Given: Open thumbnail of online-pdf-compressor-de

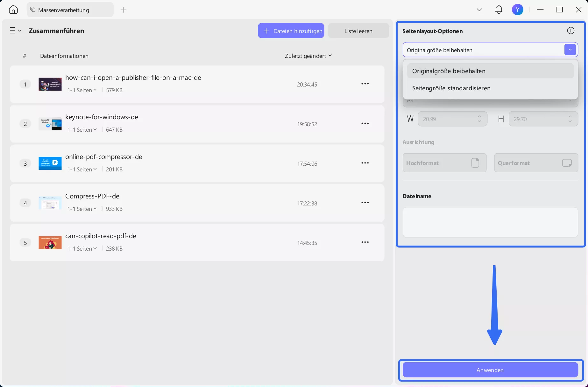Looking at the screenshot, I should pos(50,163).
